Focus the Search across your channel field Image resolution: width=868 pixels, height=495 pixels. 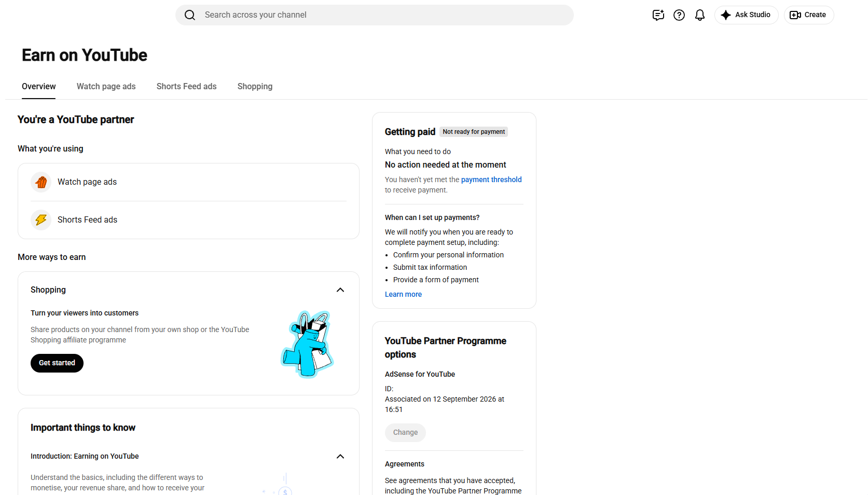point(375,15)
